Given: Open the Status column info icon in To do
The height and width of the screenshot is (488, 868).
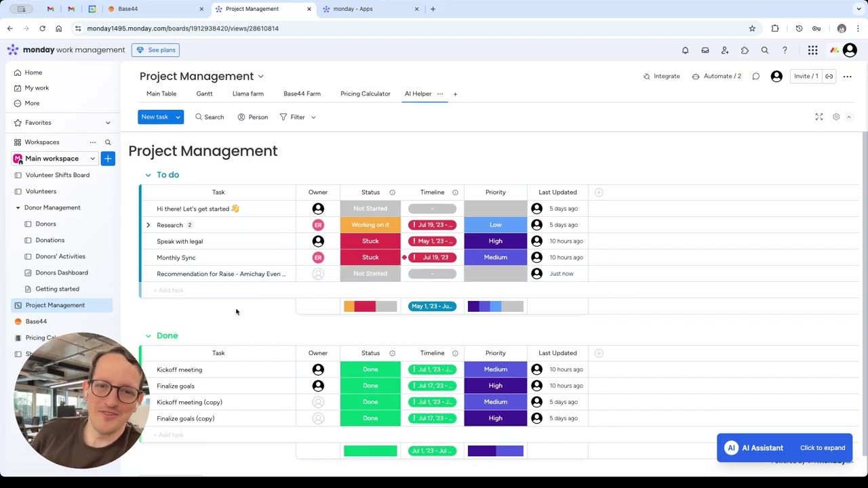Looking at the screenshot, I should point(392,192).
